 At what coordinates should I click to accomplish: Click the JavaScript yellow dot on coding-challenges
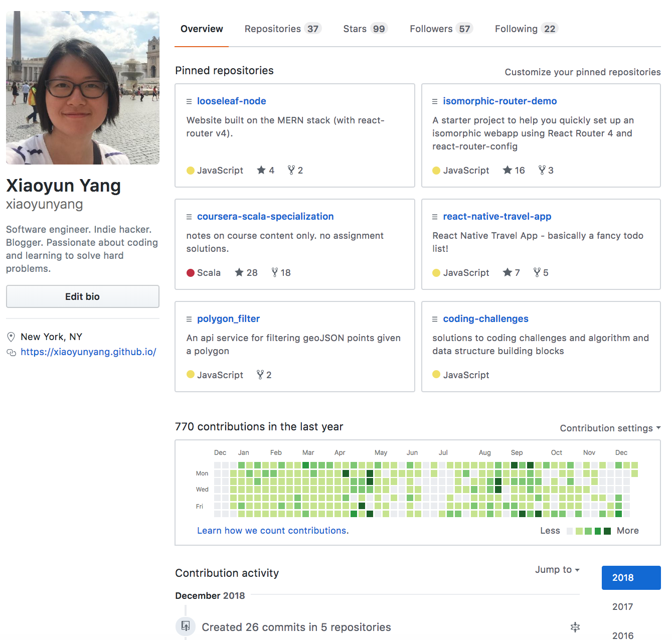click(x=436, y=374)
